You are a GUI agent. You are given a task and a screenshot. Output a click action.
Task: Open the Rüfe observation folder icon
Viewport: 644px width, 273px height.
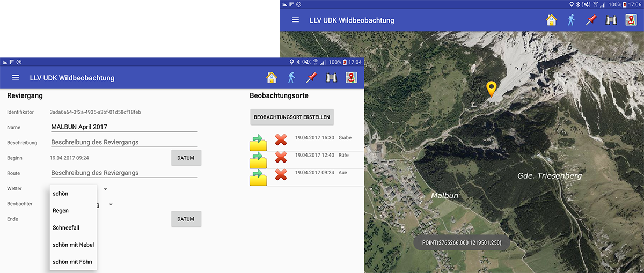[258, 160]
